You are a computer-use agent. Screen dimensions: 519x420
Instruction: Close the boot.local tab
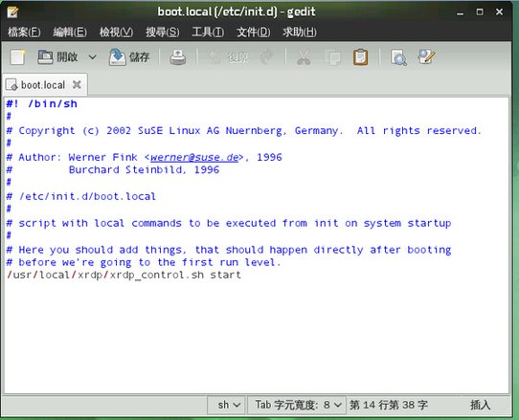click(77, 84)
